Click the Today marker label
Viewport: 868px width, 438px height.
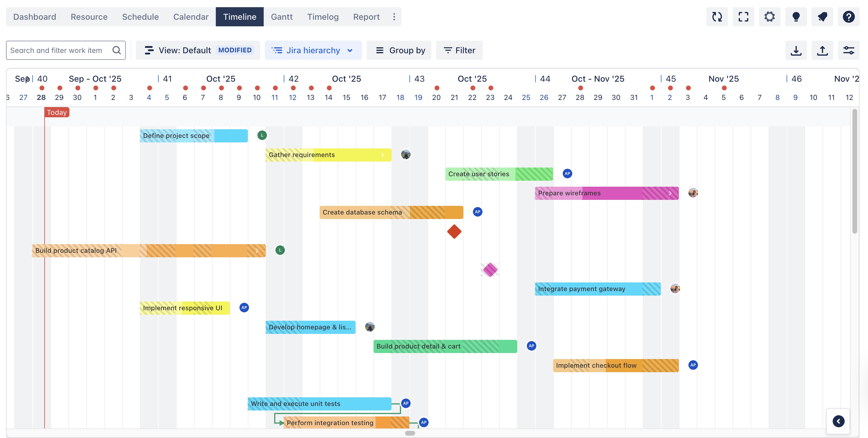[x=57, y=112]
